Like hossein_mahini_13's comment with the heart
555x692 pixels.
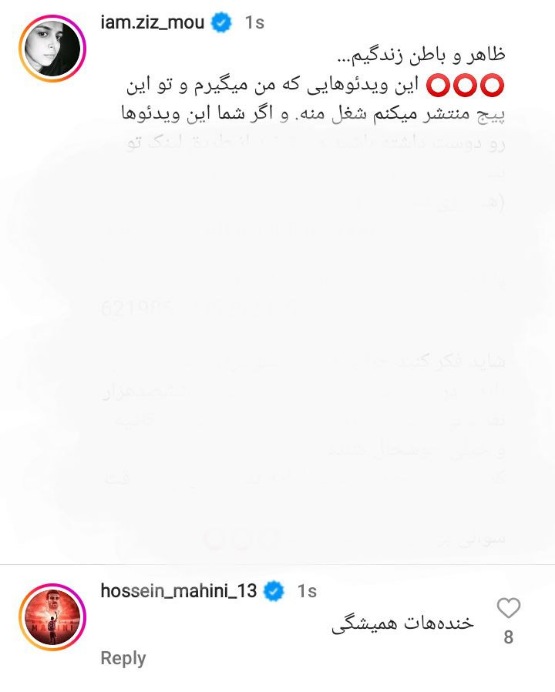coord(508,608)
